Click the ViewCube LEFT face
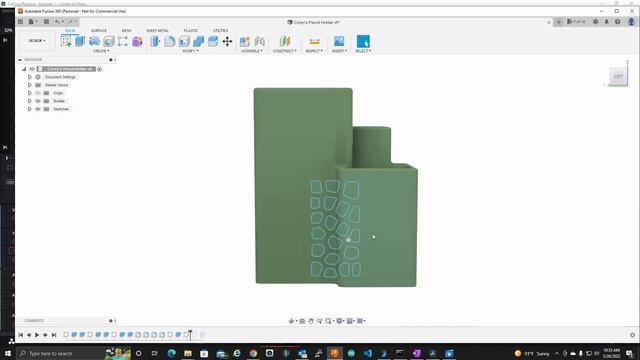This screenshot has width=640, height=360. (x=618, y=76)
